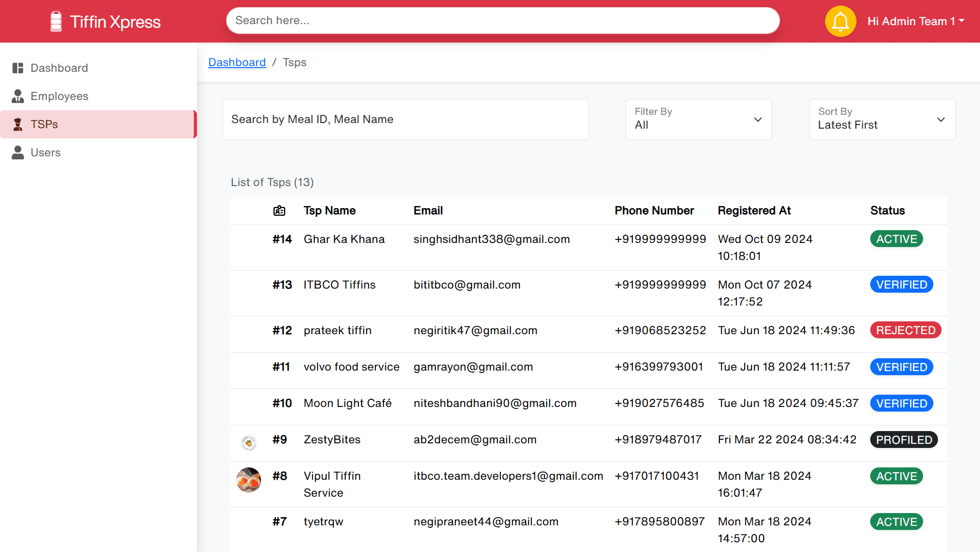Image resolution: width=980 pixels, height=552 pixels.
Task: Click the TSPs chef icon in sidebar
Action: (x=18, y=125)
